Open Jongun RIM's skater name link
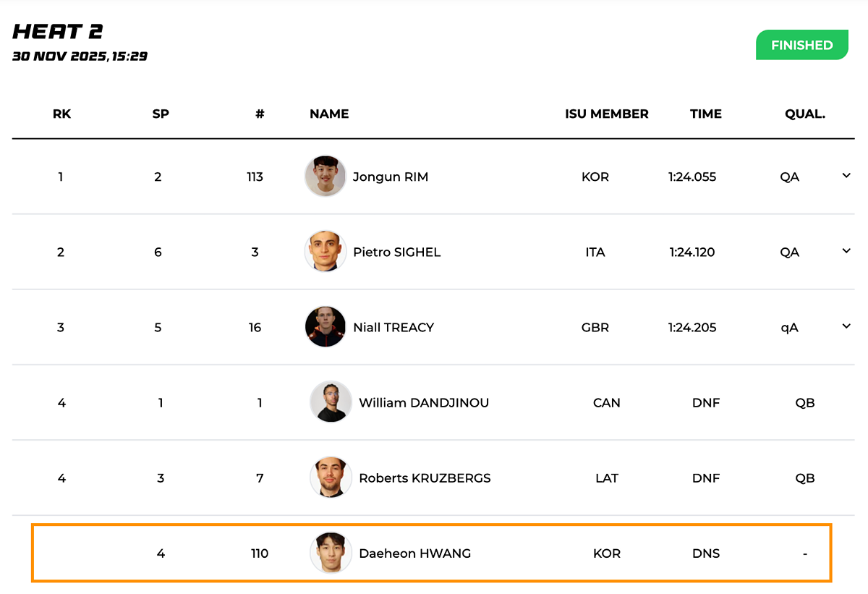 (391, 177)
